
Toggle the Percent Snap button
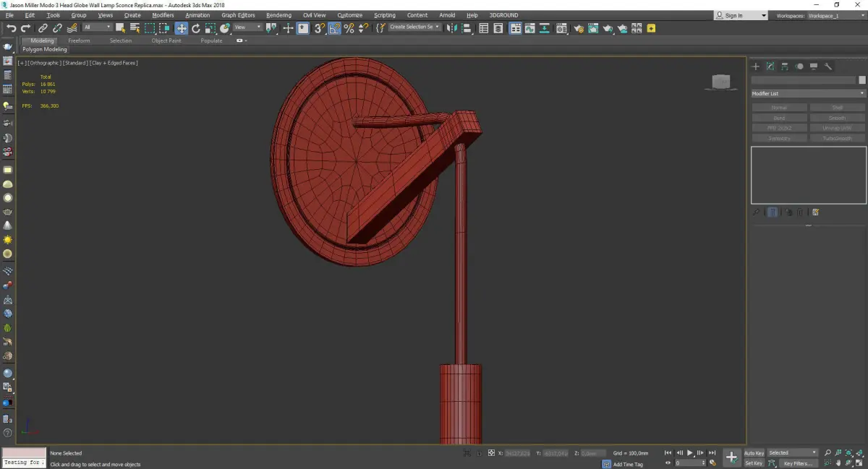pos(349,28)
